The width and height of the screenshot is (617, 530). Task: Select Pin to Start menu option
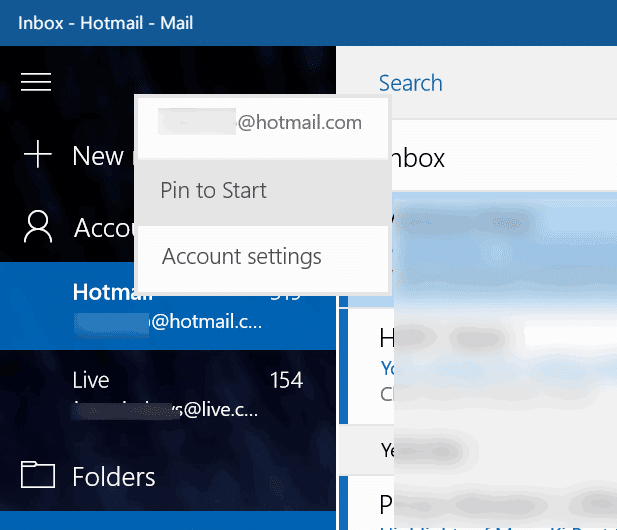[x=263, y=192]
